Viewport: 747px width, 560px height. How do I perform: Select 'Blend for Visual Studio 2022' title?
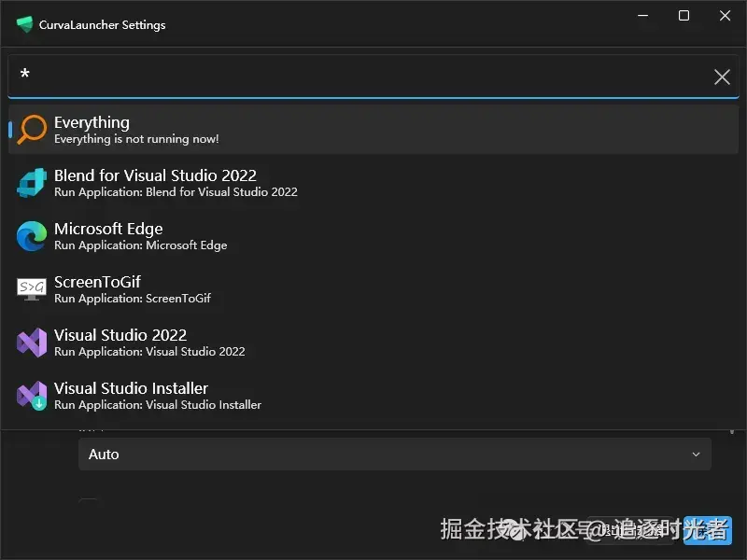tap(155, 175)
